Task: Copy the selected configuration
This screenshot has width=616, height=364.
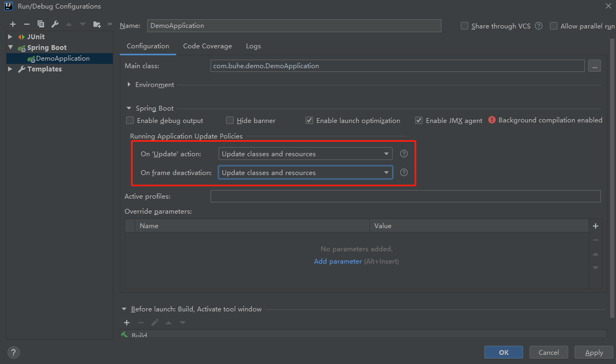Action: click(40, 24)
